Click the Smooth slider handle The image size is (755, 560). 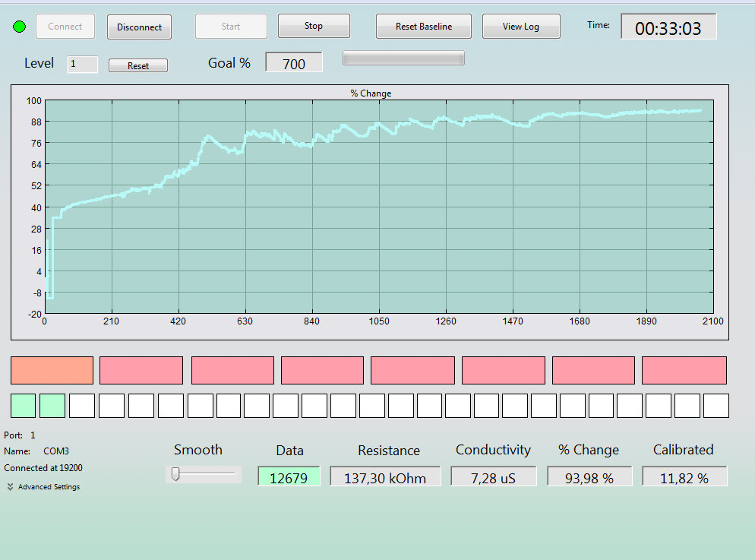click(175, 474)
